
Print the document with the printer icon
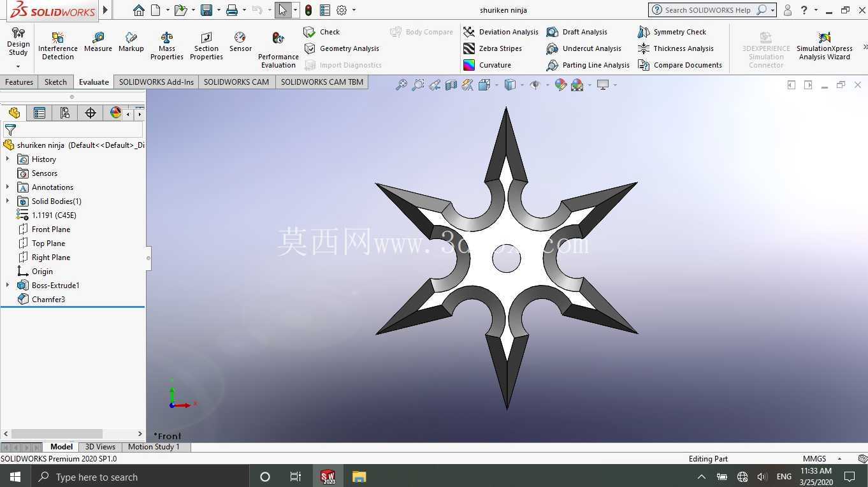232,10
